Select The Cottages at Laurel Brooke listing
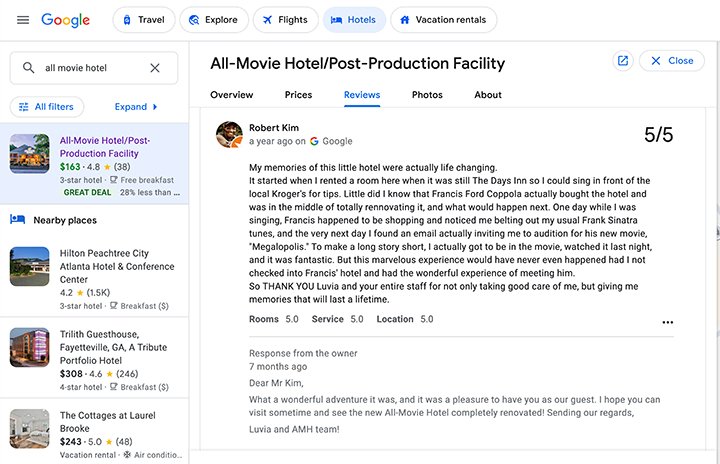720x464 pixels. (x=107, y=422)
